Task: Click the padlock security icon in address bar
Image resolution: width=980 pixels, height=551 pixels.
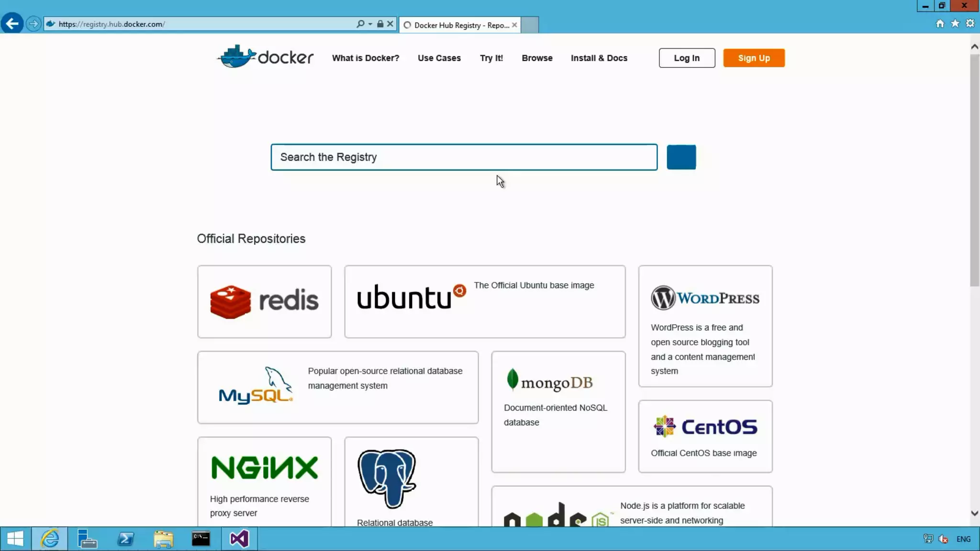Action: tap(380, 24)
